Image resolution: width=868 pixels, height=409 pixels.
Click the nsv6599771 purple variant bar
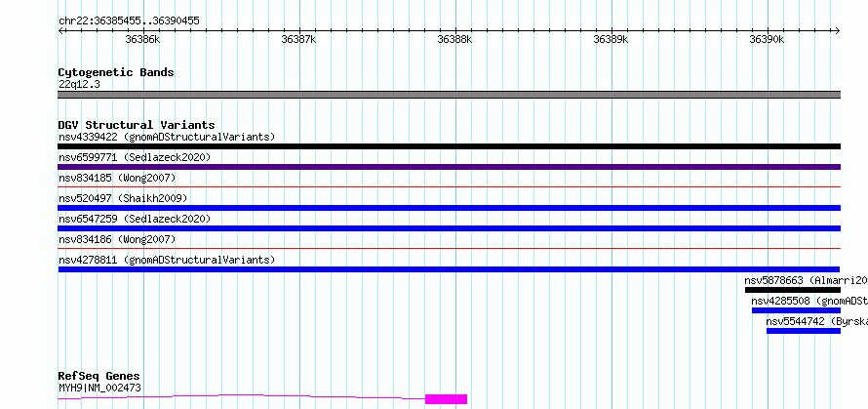(x=449, y=167)
